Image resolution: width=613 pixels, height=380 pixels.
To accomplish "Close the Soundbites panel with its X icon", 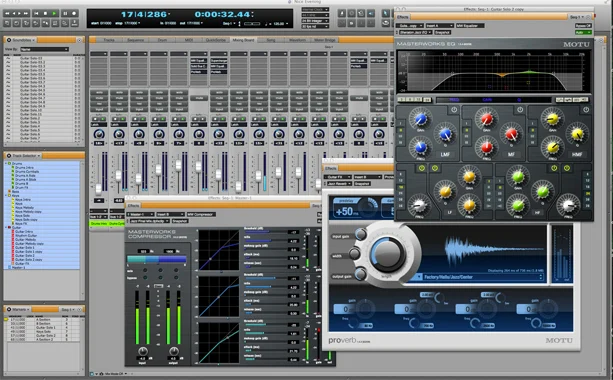I will tap(9, 40).
